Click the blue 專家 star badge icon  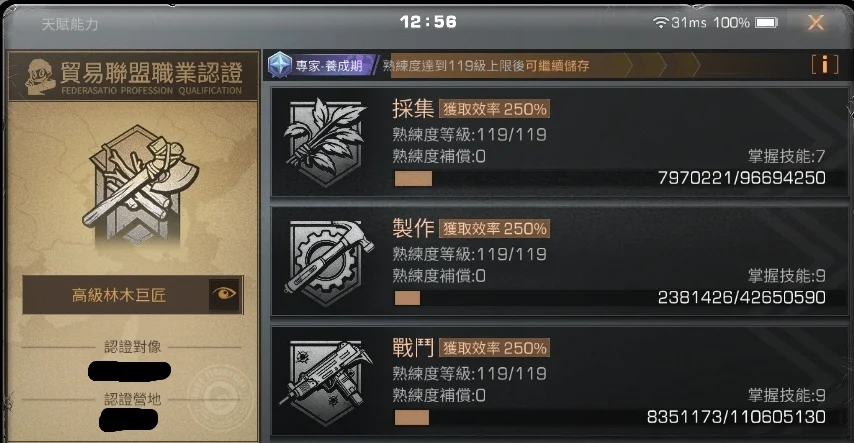click(280, 65)
